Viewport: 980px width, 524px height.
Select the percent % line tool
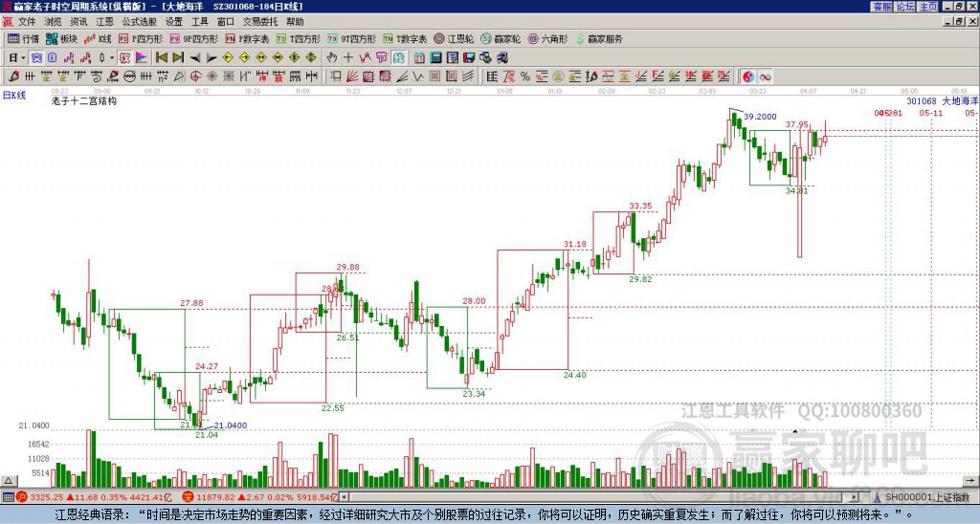(525, 76)
